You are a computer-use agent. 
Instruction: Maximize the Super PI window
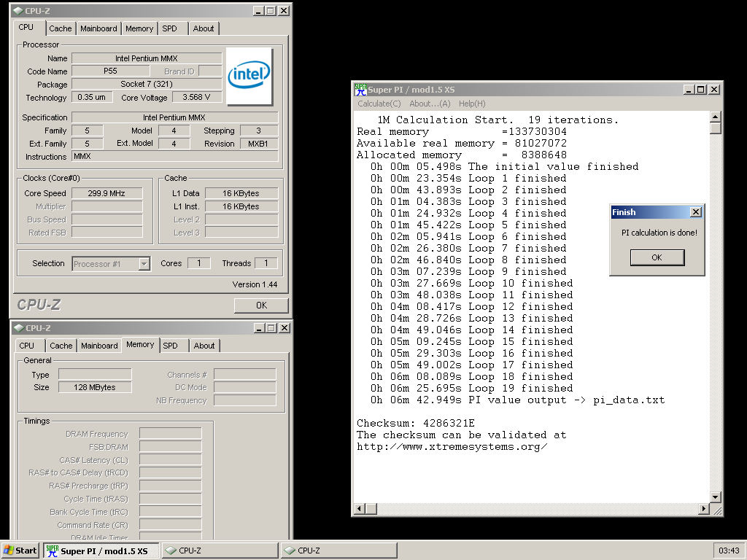click(700, 90)
